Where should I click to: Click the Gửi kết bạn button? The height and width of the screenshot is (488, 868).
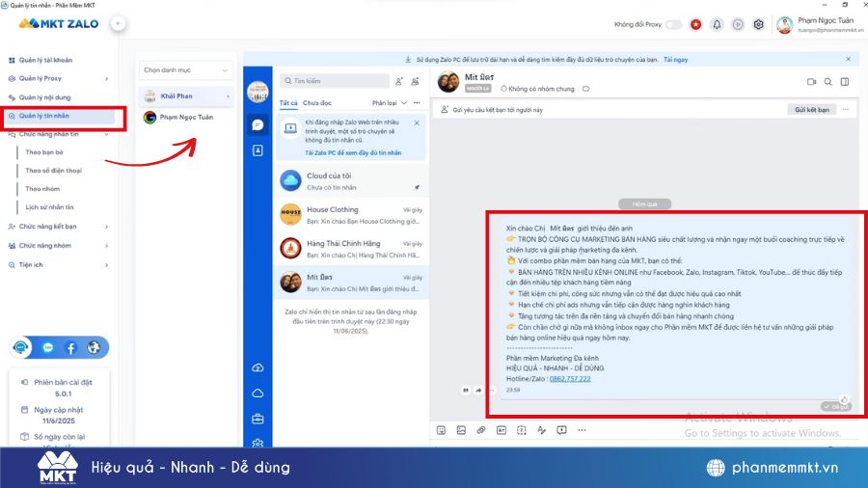pyautogui.click(x=811, y=110)
